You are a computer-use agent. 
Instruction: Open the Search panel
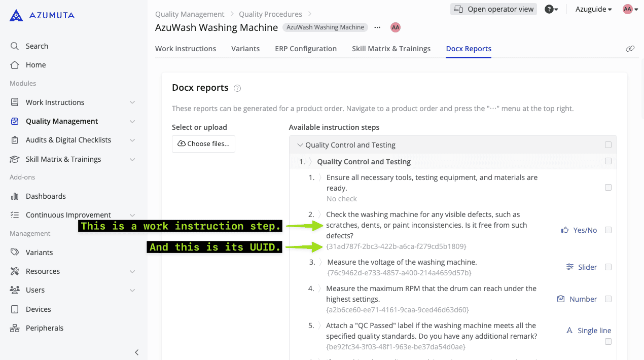point(35,46)
